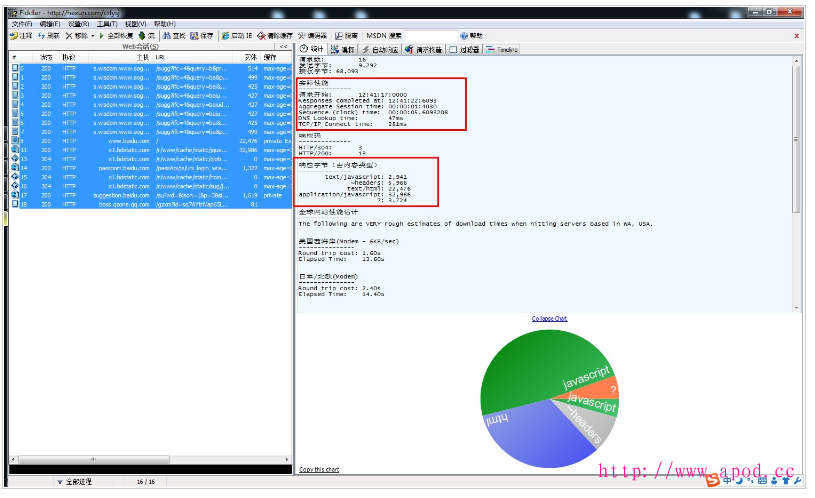Screen dimensions: 815x498
Task: Open the Filters (过滤器) tab checkbox
Action: (x=453, y=48)
